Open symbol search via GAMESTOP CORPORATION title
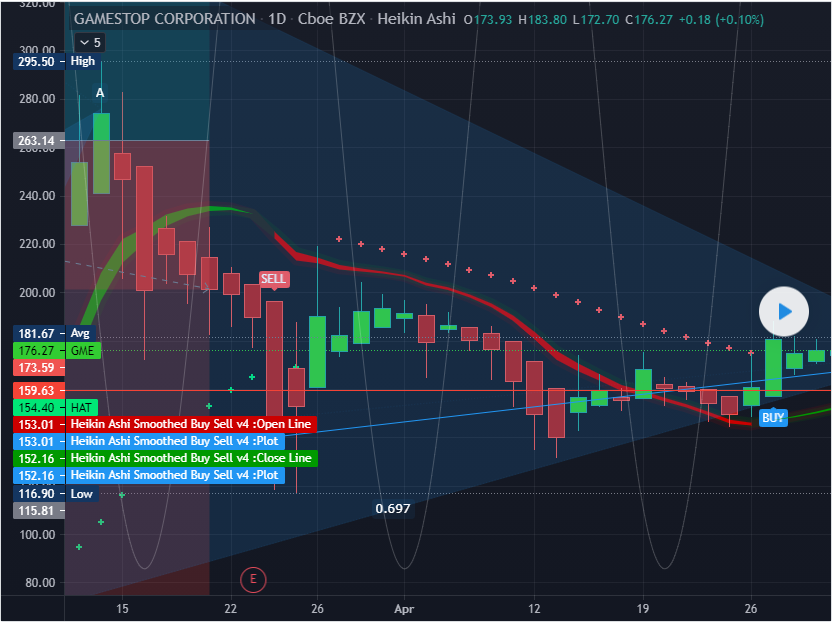 click(165, 19)
